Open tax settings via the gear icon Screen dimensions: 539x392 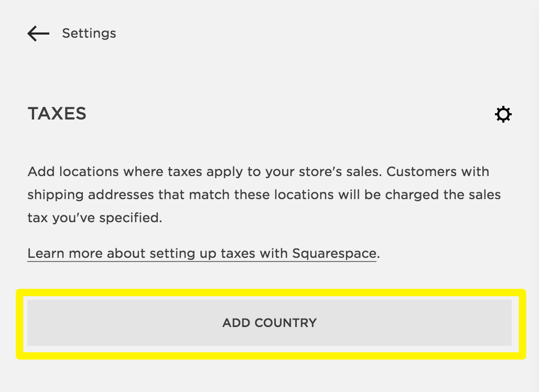pyautogui.click(x=503, y=114)
